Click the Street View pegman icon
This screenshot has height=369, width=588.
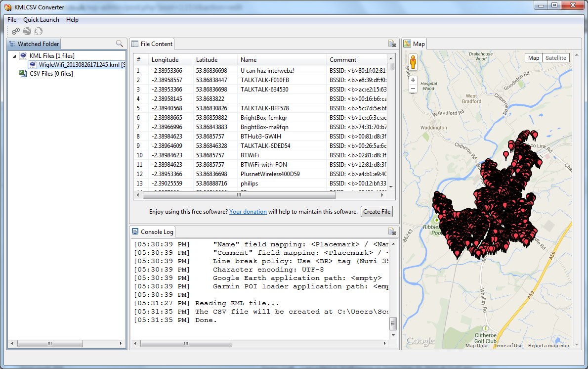413,62
